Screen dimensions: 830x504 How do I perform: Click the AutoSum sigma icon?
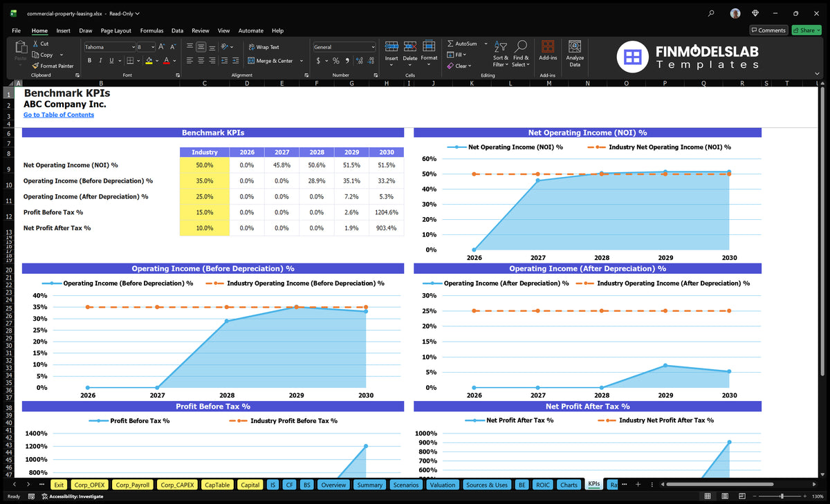tap(450, 44)
